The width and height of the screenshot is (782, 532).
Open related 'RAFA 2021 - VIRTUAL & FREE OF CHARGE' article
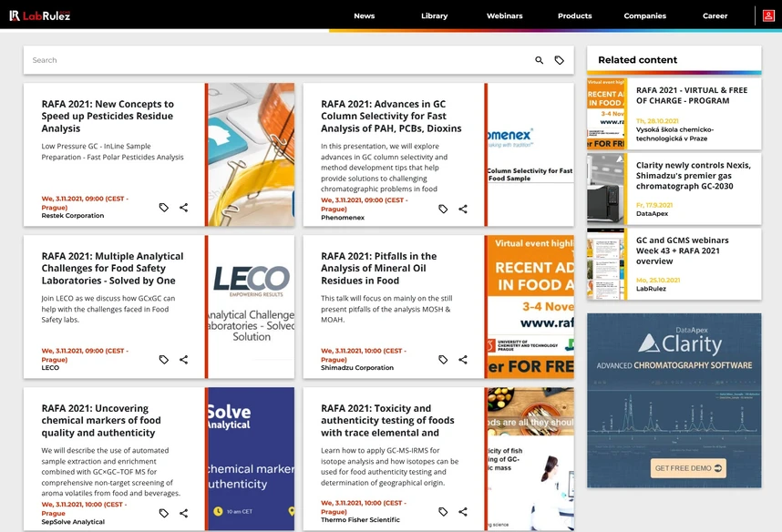click(x=692, y=96)
